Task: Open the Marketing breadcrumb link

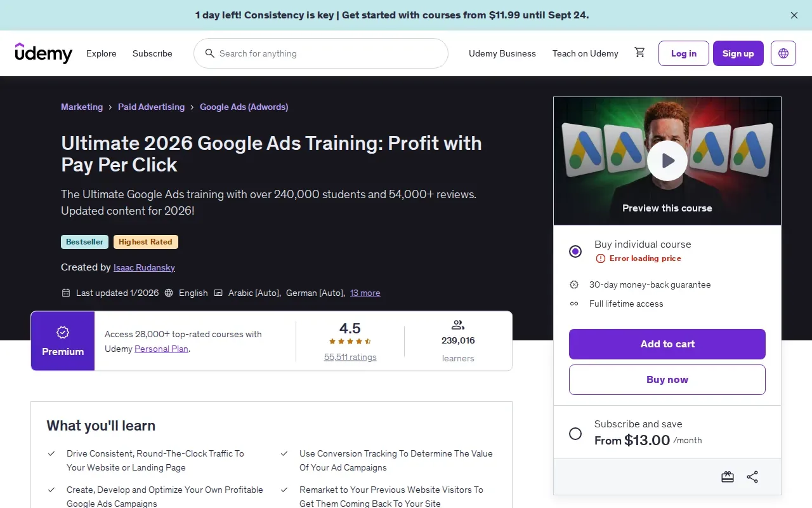Action: pyautogui.click(x=82, y=107)
